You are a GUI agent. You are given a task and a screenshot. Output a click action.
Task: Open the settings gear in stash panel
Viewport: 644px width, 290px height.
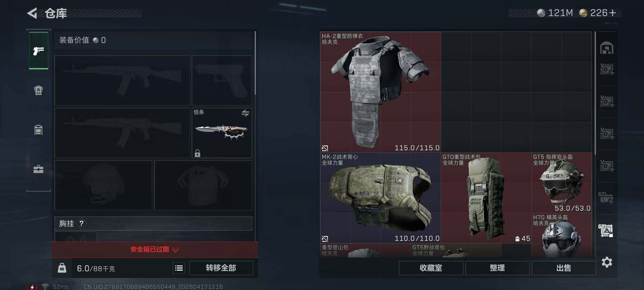point(607,262)
